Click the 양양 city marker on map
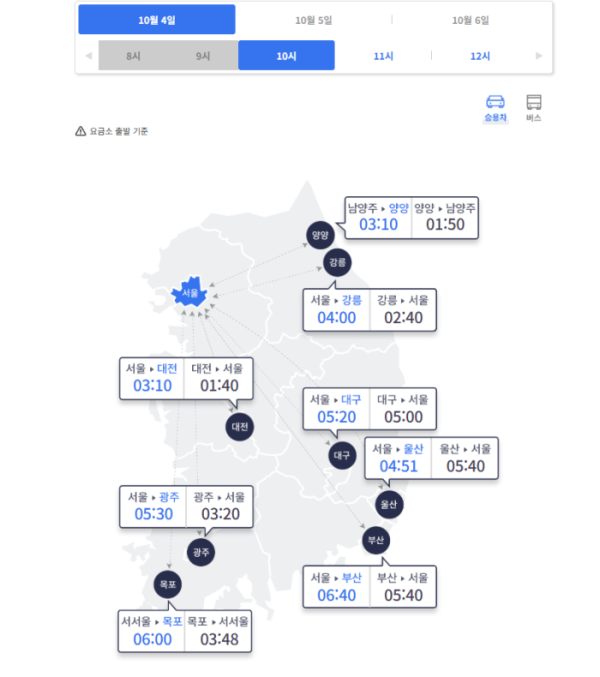This screenshot has width=600, height=677. click(x=320, y=236)
